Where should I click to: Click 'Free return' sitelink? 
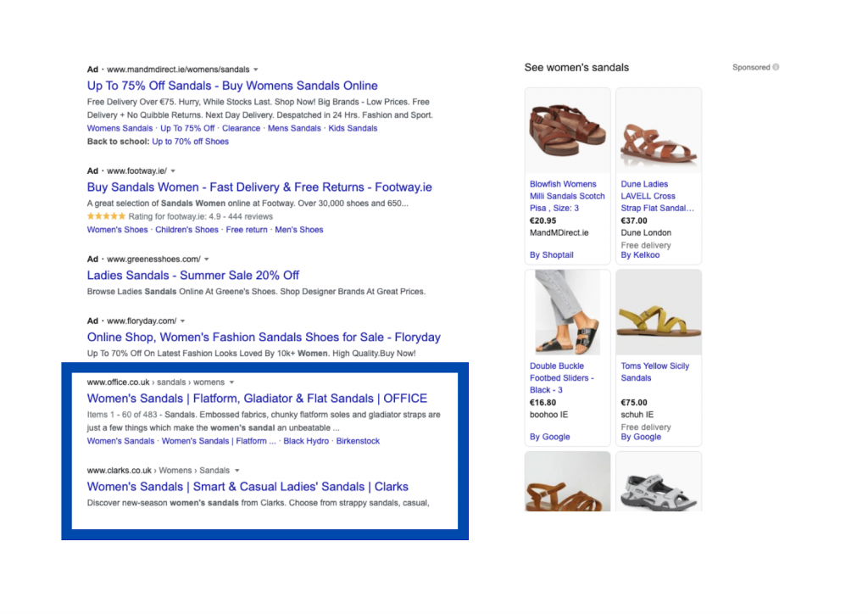tap(247, 230)
